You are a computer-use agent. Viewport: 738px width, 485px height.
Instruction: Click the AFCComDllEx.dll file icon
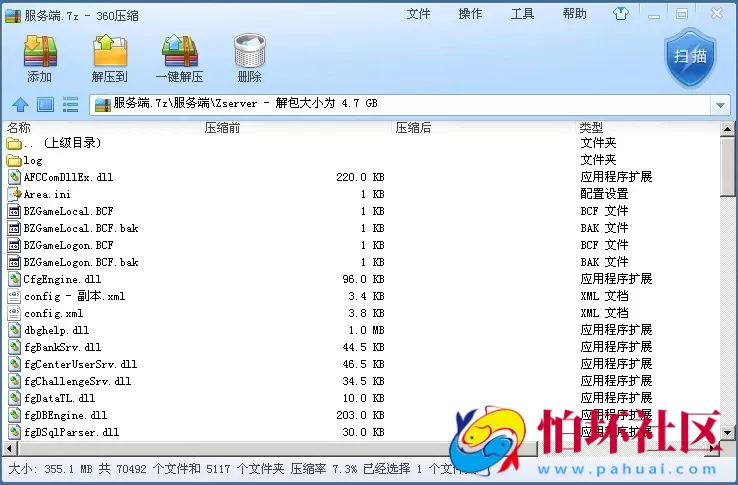click(x=15, y=178)
